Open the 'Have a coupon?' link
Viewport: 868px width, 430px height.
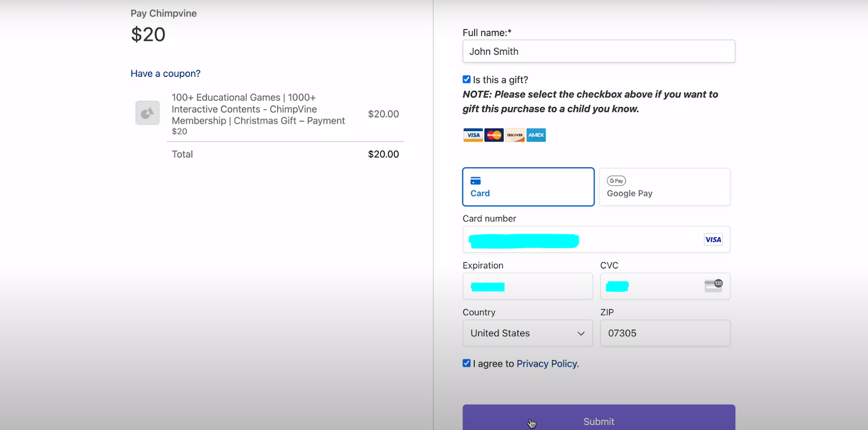pos(165,74)
